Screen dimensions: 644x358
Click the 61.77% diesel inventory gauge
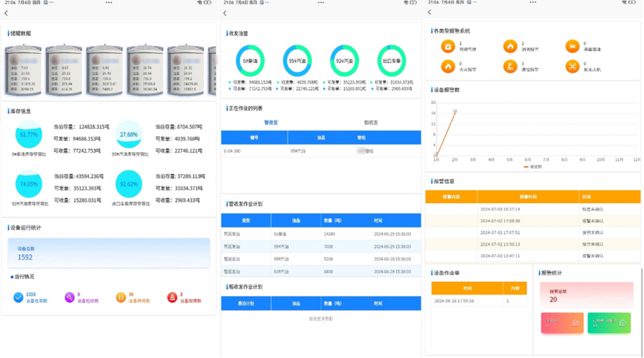(29, 135)
